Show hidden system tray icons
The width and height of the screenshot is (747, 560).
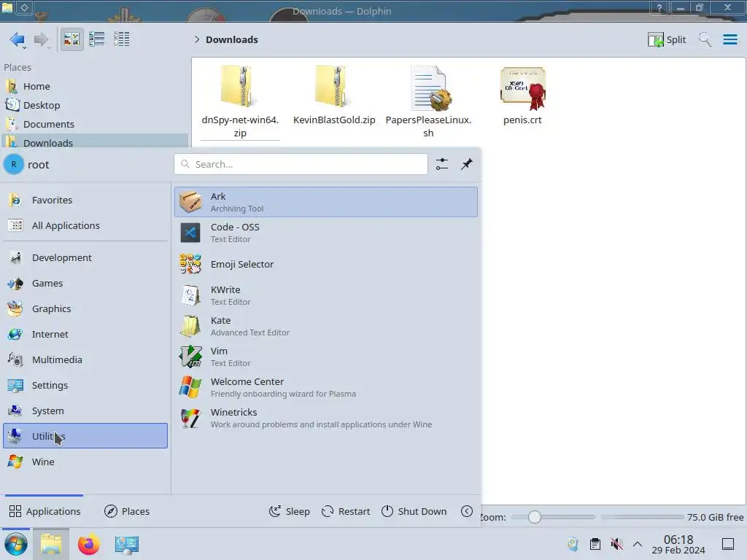click(638, 544)
